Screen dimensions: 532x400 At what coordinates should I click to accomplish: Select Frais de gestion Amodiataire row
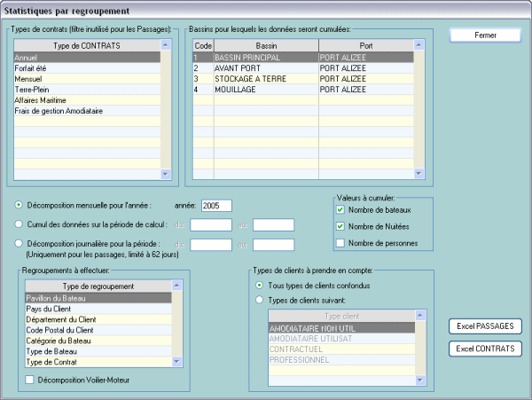pos(87,111)
